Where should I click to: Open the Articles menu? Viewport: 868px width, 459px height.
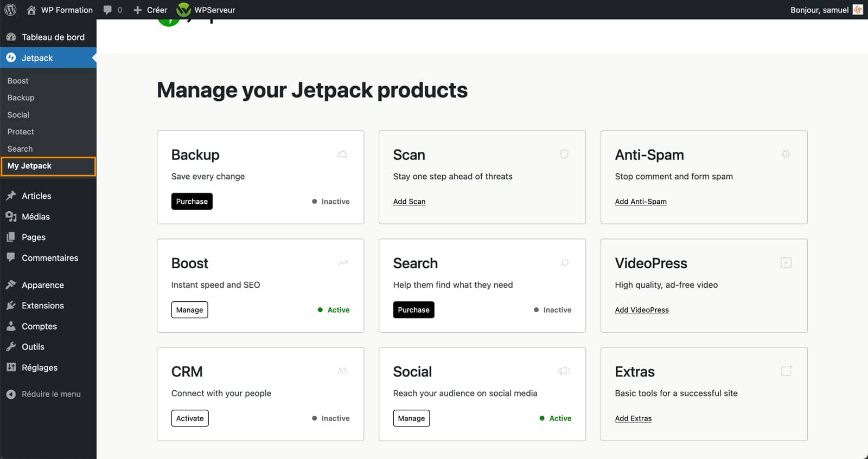click(36, 196)
